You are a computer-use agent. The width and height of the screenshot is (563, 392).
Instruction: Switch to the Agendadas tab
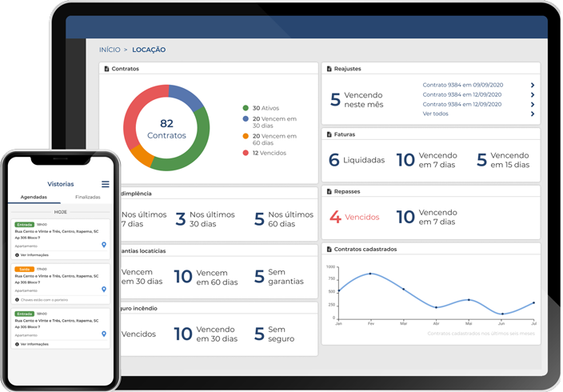pos(34,197)
